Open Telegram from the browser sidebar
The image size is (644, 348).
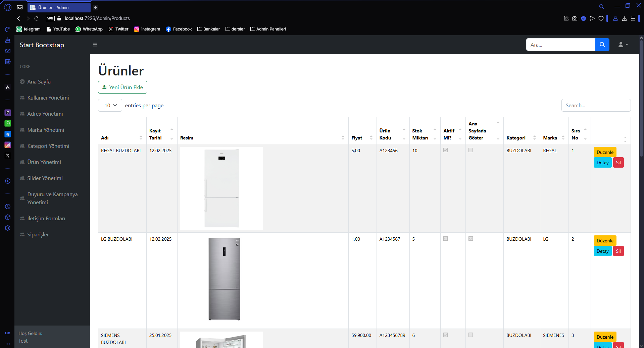click(x=8, y=134)
